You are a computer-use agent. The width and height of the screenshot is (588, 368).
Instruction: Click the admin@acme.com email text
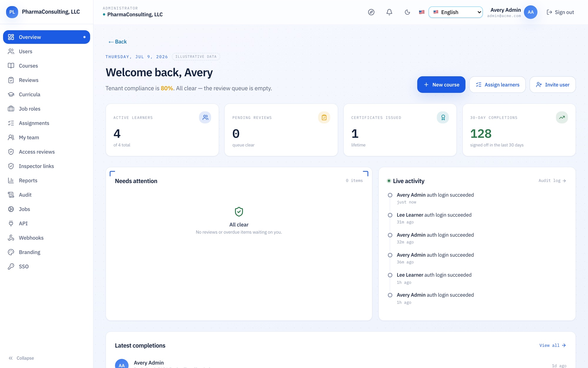504,16
